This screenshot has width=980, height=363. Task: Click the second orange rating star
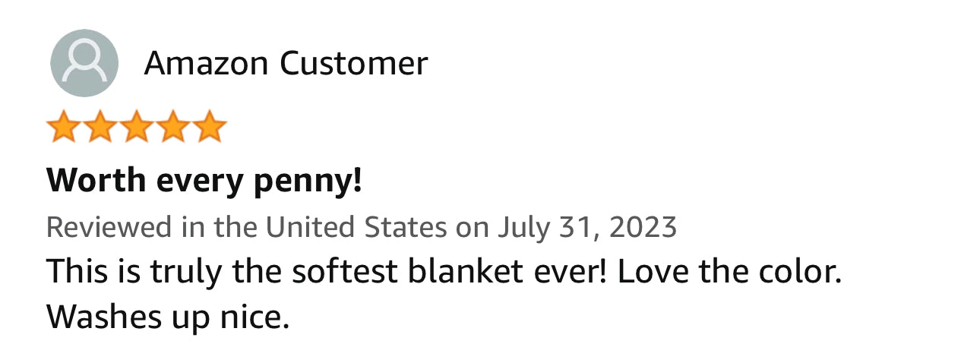click(x=100, y=128)
